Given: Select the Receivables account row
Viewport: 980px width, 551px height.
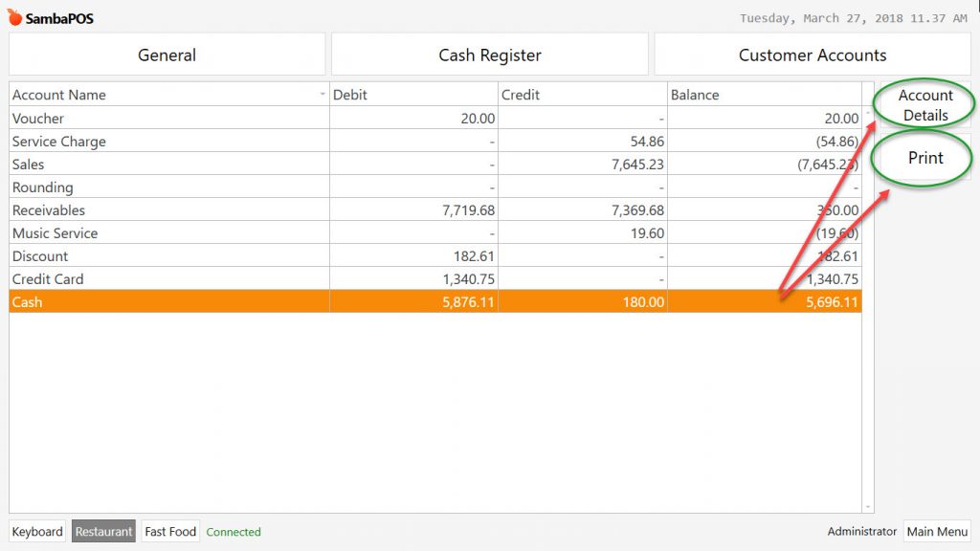Looking at the screenshot, I should coord(435,209).
